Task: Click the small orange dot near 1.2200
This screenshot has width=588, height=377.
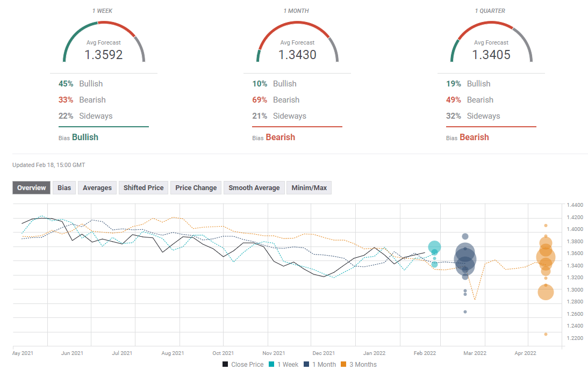Action: pyautogui.click(x=546, y=334)
